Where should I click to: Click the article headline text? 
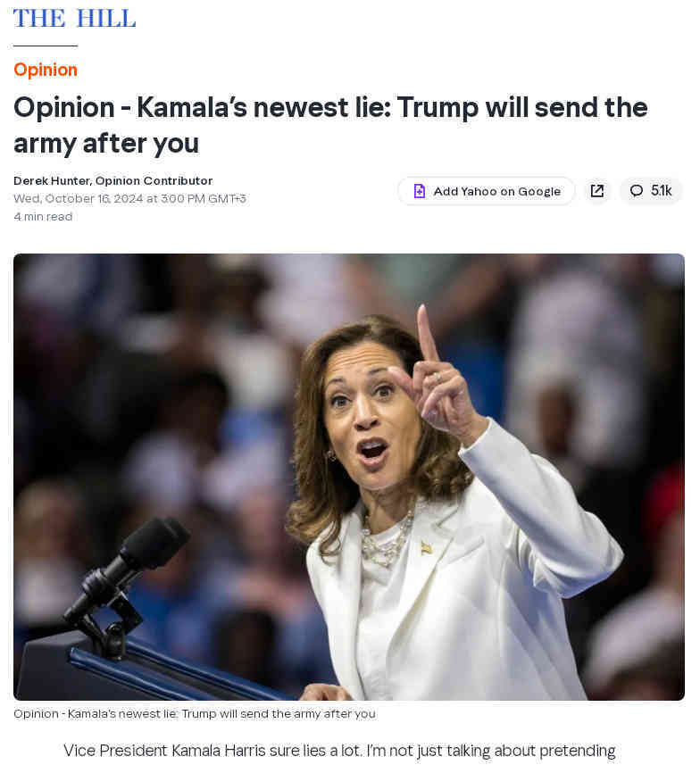[x=330, y=125]
